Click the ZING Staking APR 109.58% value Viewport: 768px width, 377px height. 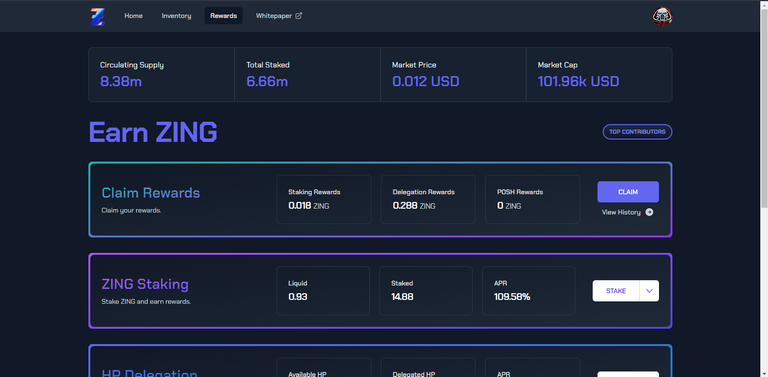tap(512, 297)
